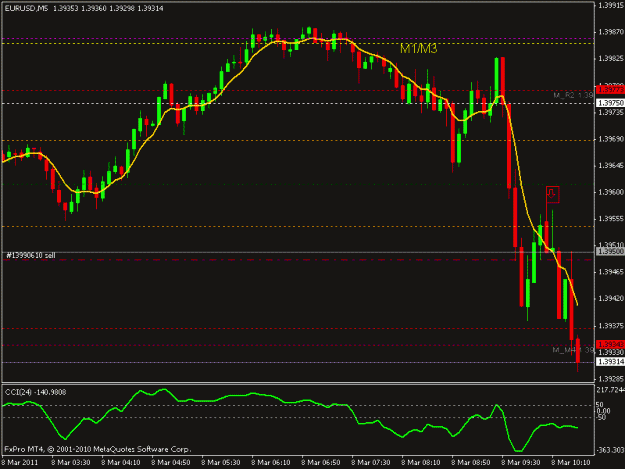Click the 1.39465 price scale value

(611, 272)
